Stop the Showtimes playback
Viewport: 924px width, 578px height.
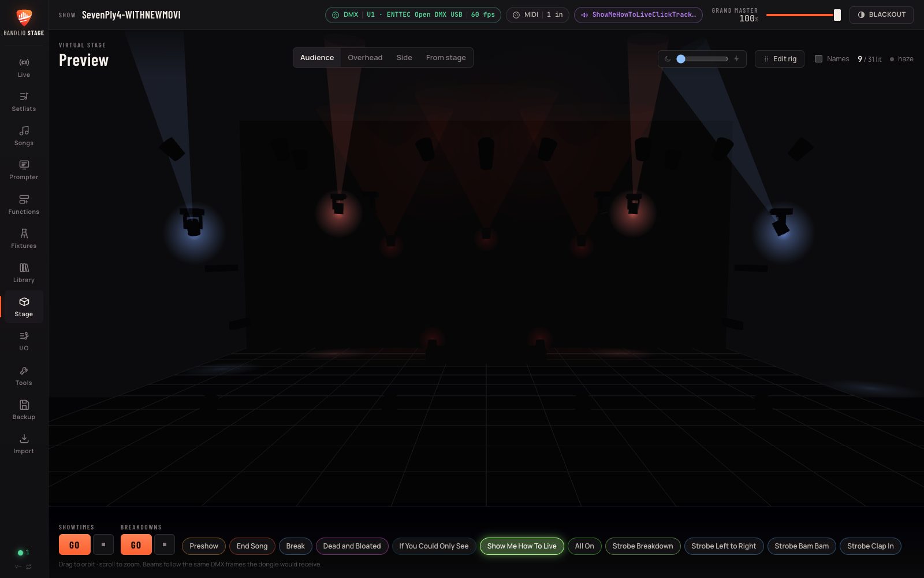coord(103,544)
